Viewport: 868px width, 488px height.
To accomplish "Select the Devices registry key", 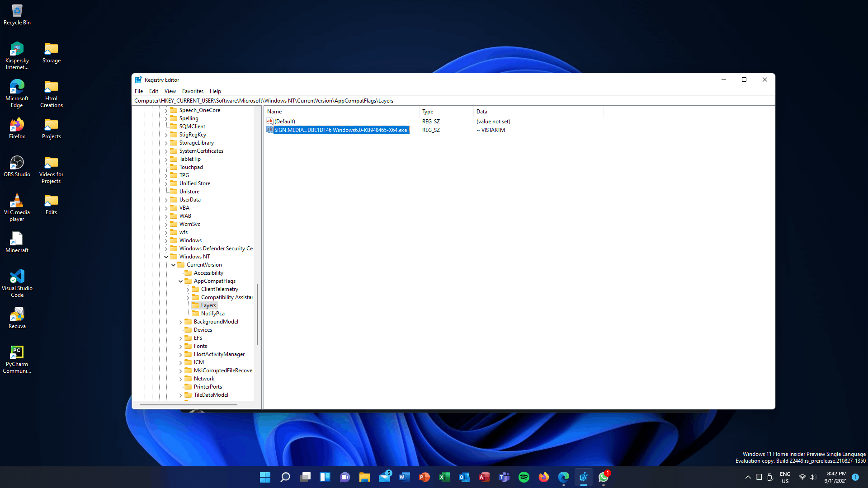I will click(x=203, y=330).
